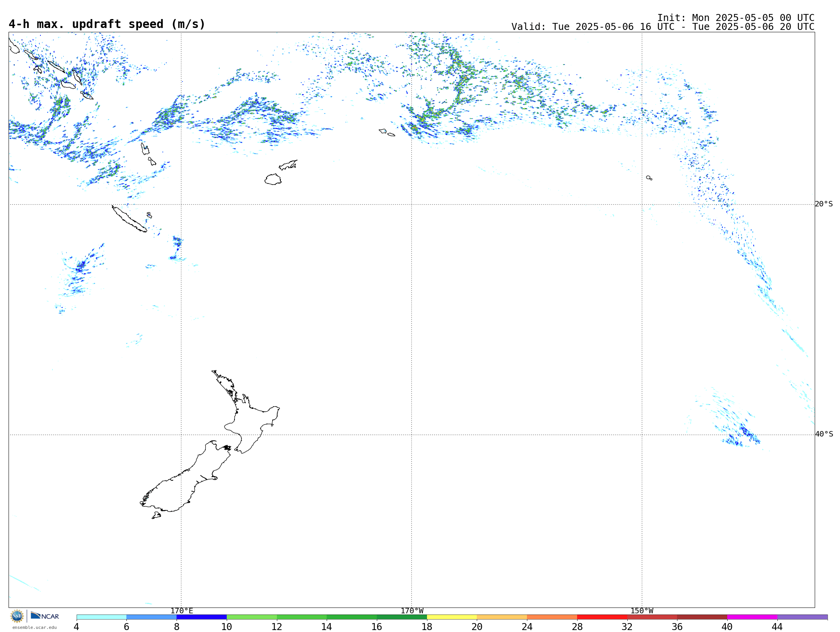840x632 pixels.
Task: Select the purple above-44 color swatch
Action: tap(802, 617)
